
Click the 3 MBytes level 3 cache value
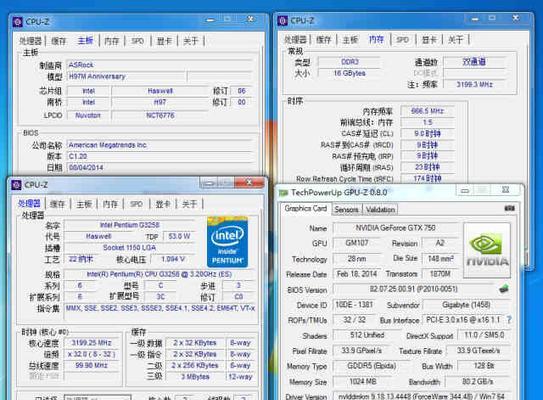click(195, 377)
